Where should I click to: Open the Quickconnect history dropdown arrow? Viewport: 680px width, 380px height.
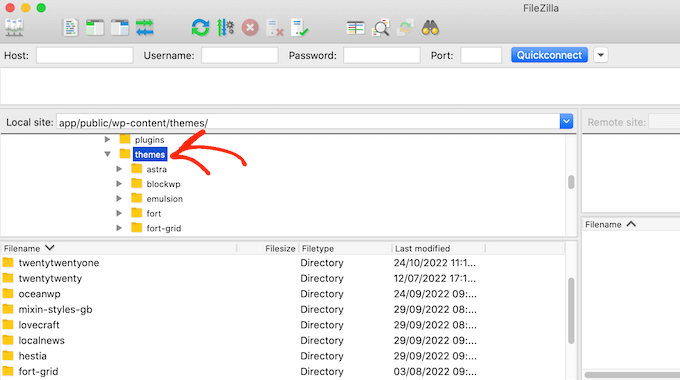coord(601,55)
